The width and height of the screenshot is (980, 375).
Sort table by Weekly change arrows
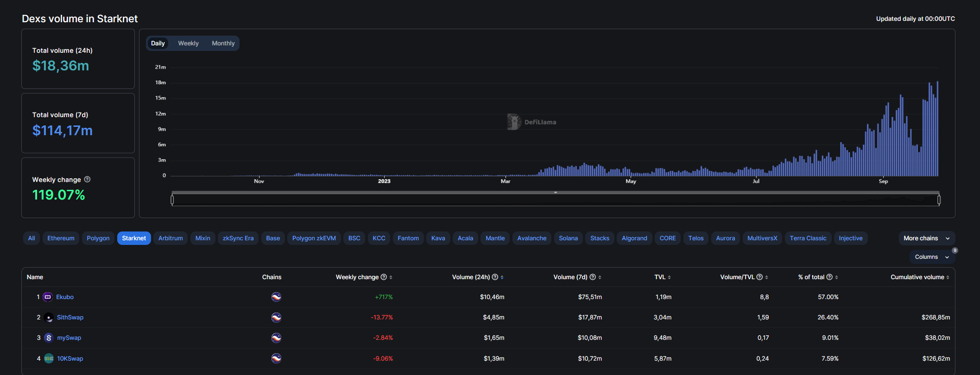click(x=391, y=277)
